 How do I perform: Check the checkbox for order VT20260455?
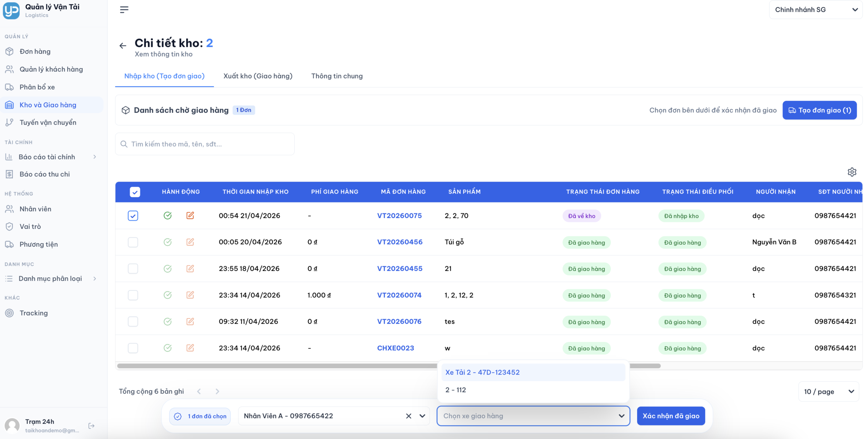click(133, 268)
